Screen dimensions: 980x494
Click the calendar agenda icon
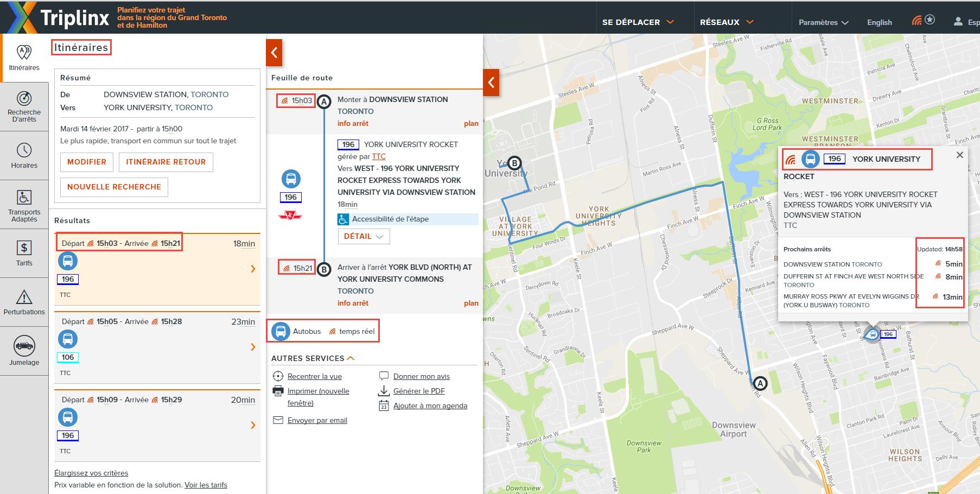384,406
